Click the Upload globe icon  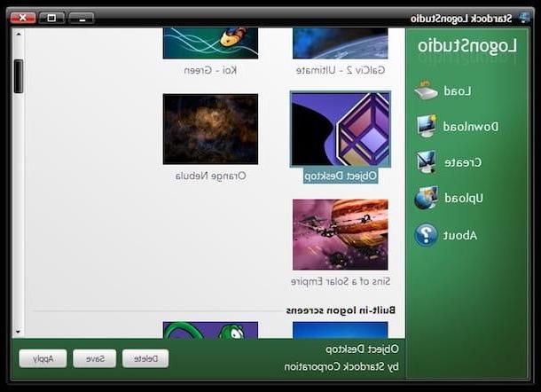pyautogui.click(x=426, y=198)
